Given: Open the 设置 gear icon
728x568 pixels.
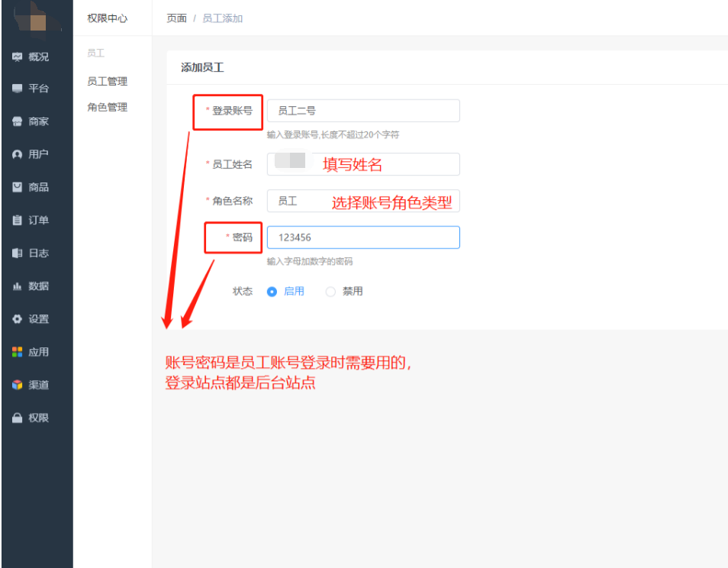Looking at the screenshot, I should point(18,319).
